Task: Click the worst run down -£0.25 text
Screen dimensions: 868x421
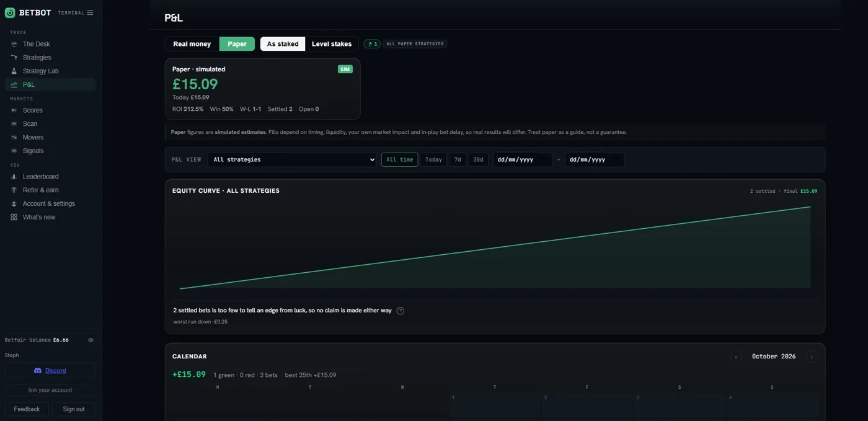Action: click(200, 322)
